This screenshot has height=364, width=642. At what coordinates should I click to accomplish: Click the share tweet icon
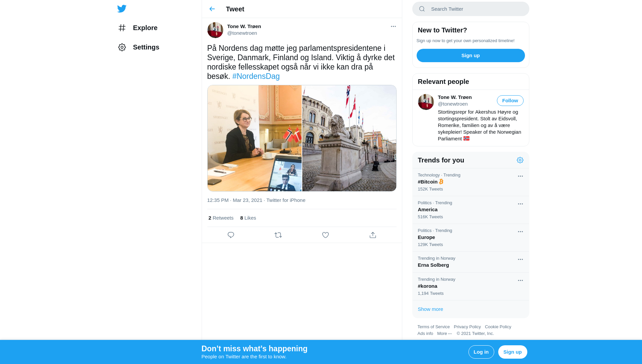click(x=372, y=235)
